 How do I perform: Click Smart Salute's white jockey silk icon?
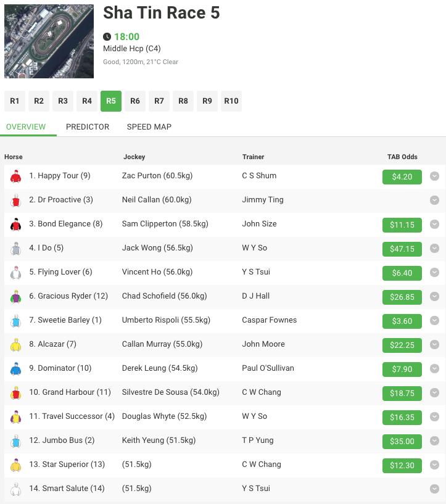tap(15, 489)
